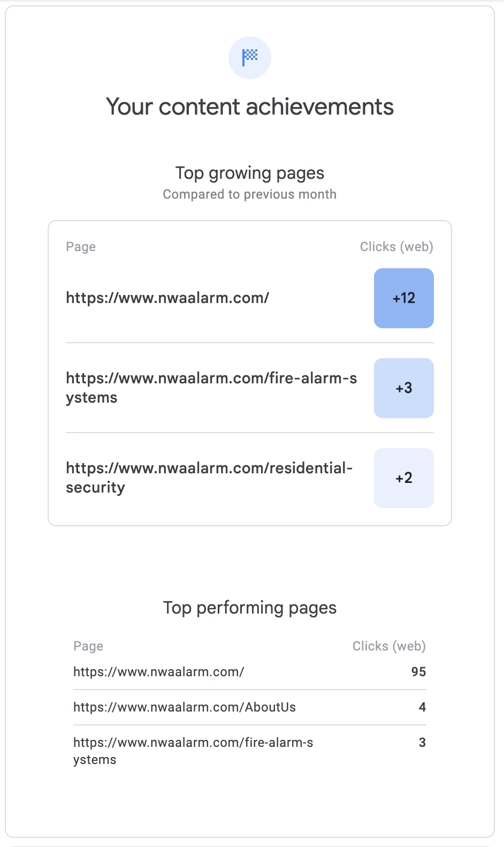Viewport: 504px width, 847px height.
Task: Click the +2 clicks badge
Action: [x=404, y=478]
